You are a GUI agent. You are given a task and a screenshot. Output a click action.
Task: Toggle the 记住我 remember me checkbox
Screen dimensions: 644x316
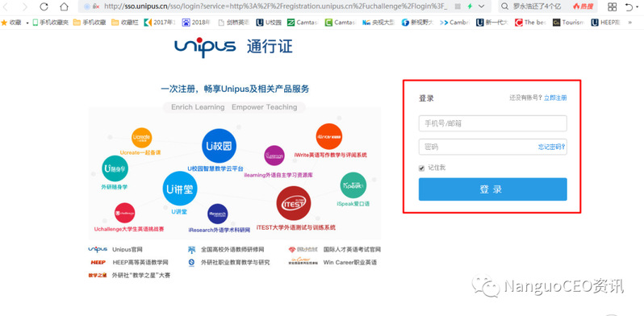pyautogui.click(x=421, y=168)
